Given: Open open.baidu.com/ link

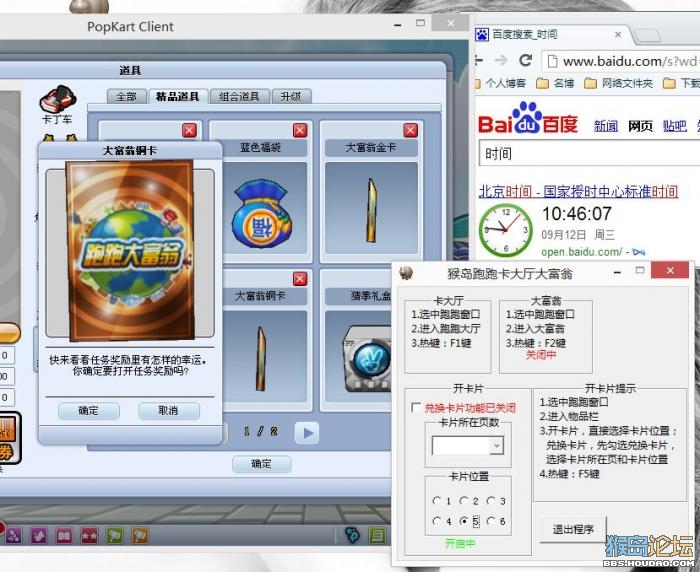Looking at the screenshot, I should 581,252.
